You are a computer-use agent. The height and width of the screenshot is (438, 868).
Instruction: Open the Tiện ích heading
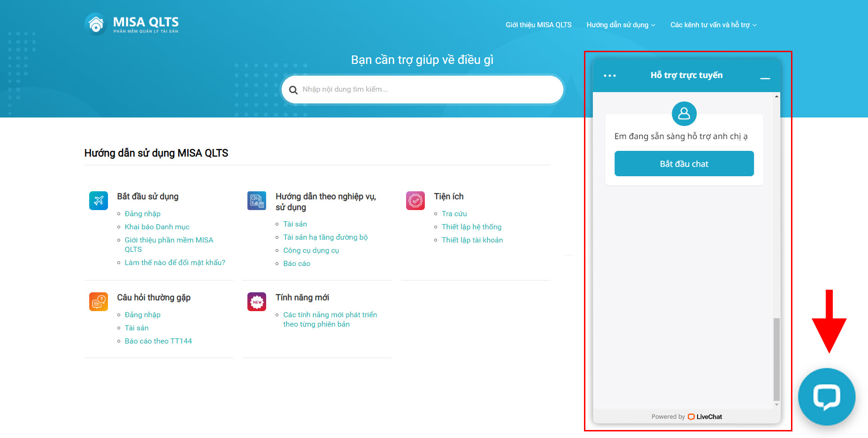click(449, 196)
